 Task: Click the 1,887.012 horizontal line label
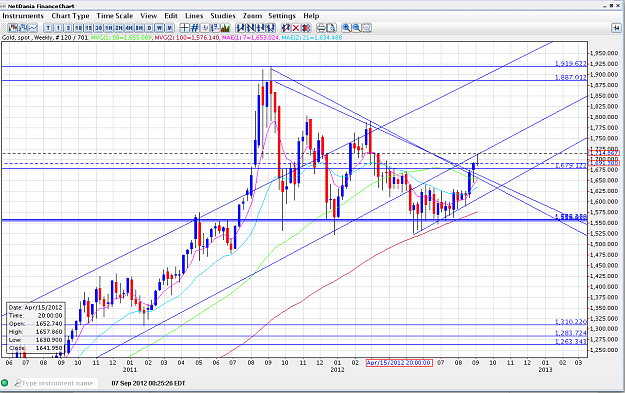pyautogui.click(x=571, y=77)
